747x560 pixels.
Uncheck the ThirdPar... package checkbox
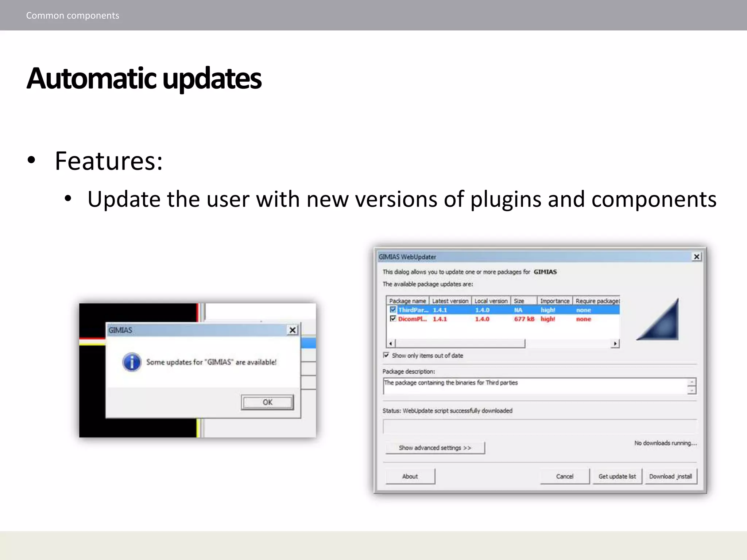pos(393,310)
